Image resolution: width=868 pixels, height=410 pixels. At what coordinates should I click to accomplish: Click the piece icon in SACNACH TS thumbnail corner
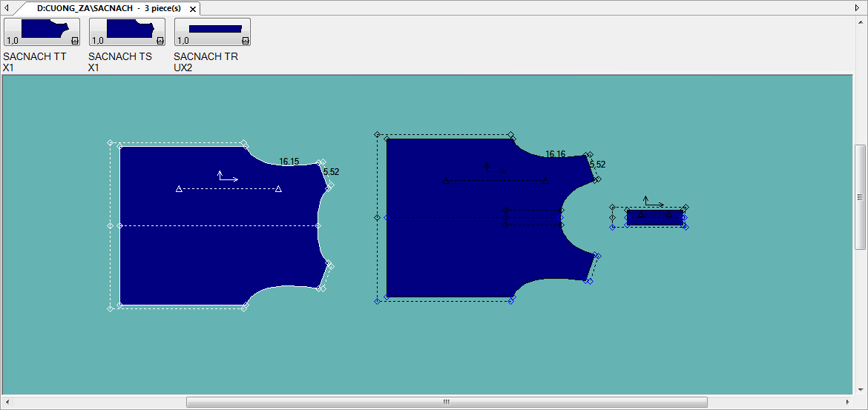(x=160, y=42)
